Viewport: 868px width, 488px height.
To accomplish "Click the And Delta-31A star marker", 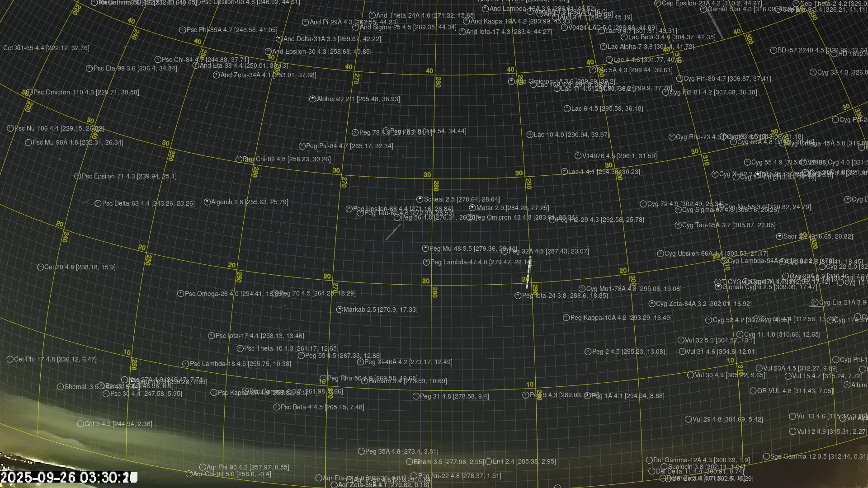I will click(x=279, y=39).
